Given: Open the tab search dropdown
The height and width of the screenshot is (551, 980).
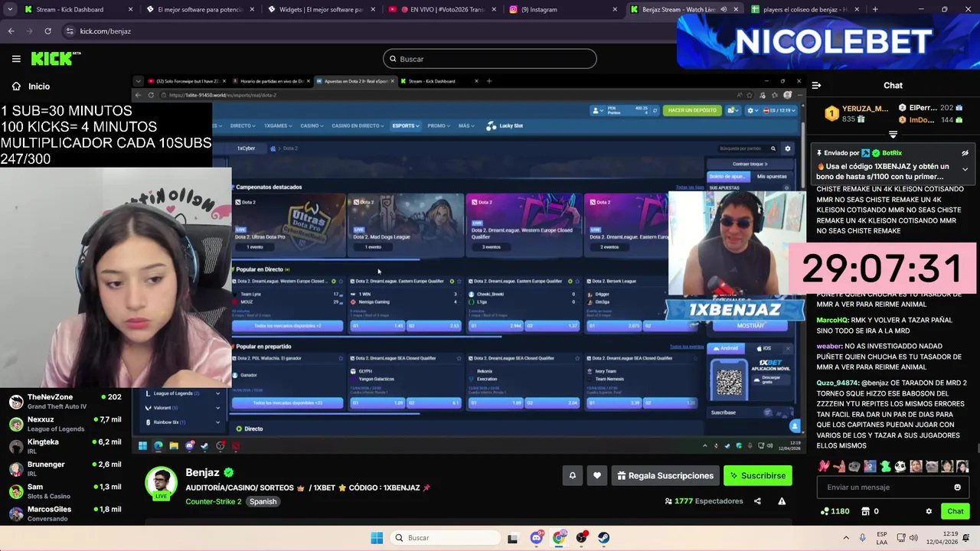Looking at the screenshot, I should tap(10, 9).
